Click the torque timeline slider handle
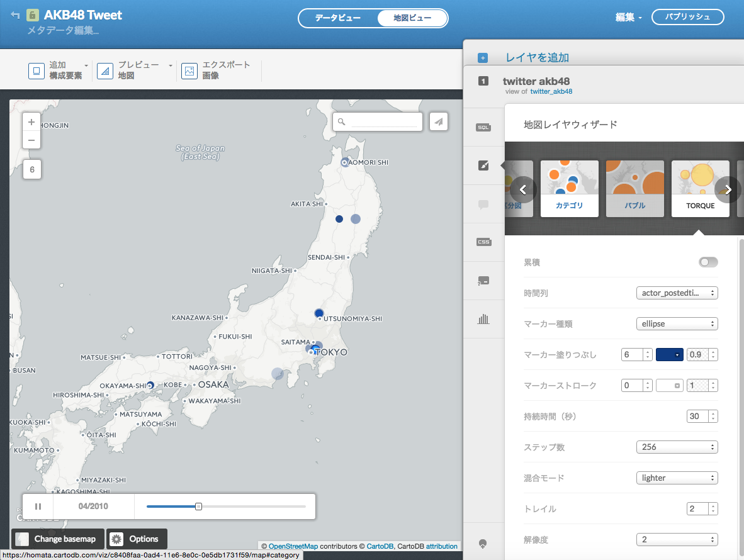 199,507
